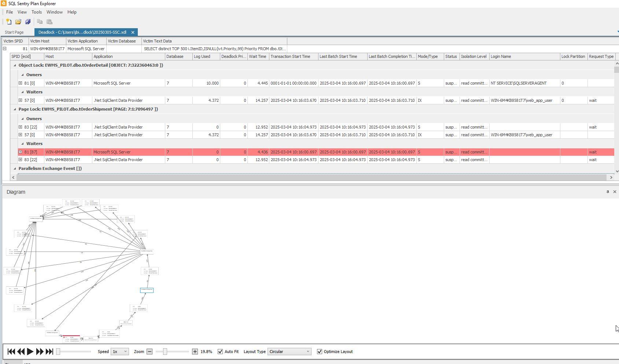
Task: Click the diagram zoom slider handle
Action: (x=165, y=352)
